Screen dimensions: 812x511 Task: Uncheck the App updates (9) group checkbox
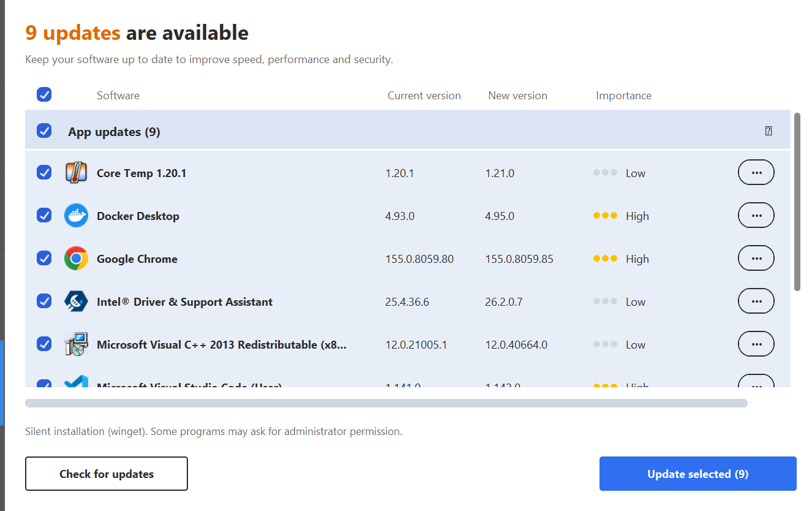pos(44,131)
